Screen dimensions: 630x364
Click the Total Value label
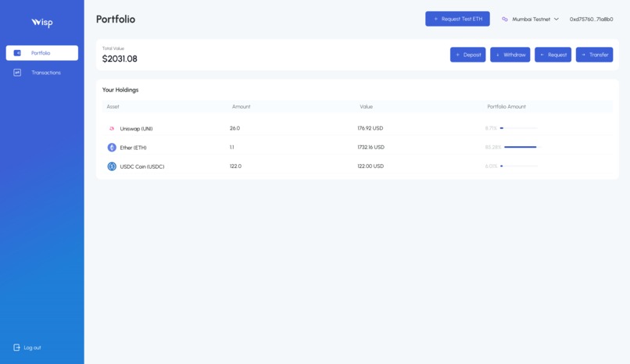113,48
